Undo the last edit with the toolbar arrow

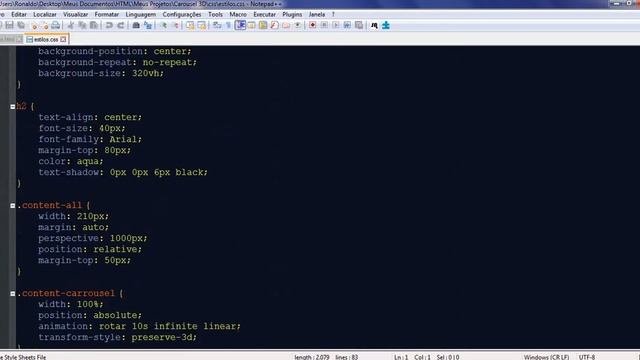(109, 25)
